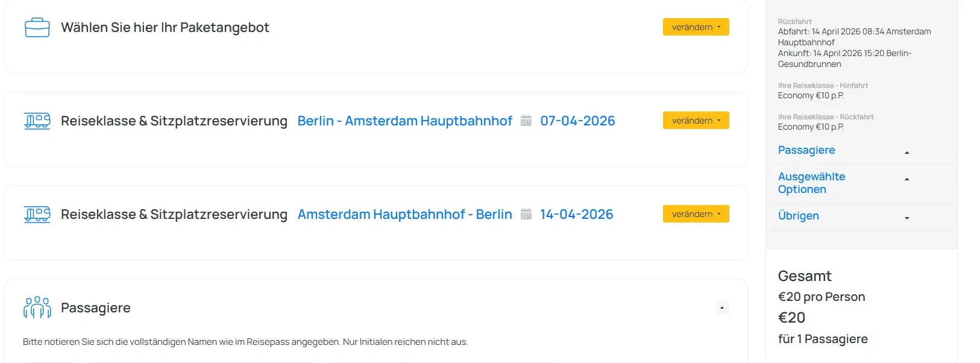Click the calendar icon next to 07-04-2026
This screenshot has width=980, height=363.
526,121
